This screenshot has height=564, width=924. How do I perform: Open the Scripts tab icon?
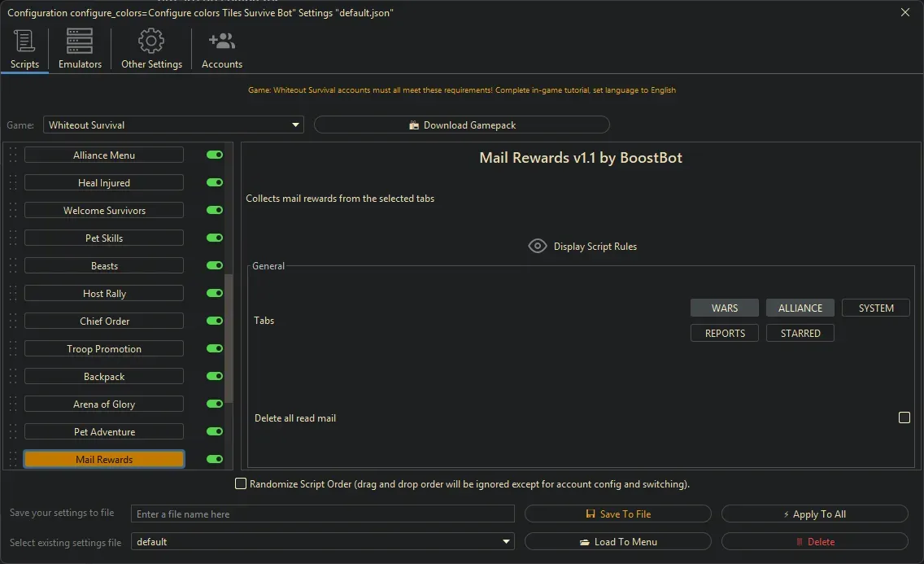pos(24,41)
